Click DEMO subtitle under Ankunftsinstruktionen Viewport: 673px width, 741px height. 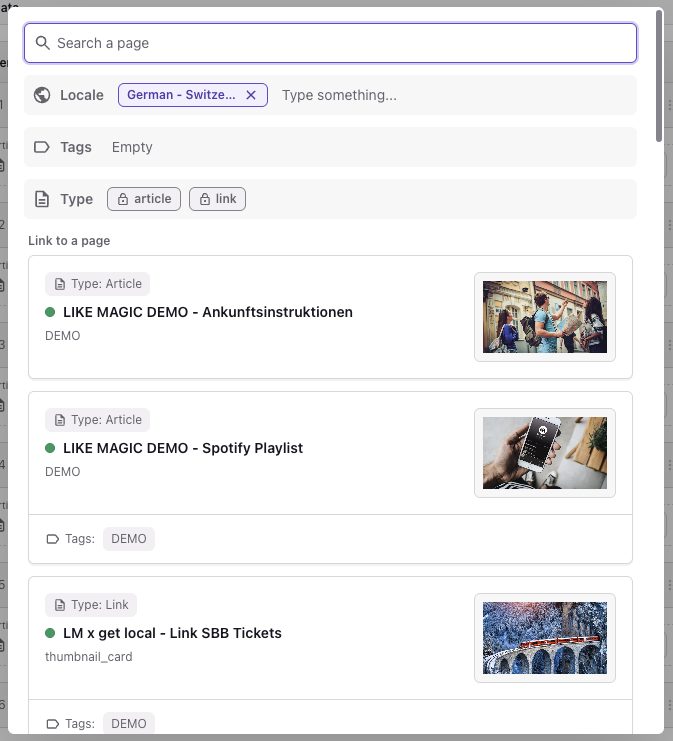(62, 336)
